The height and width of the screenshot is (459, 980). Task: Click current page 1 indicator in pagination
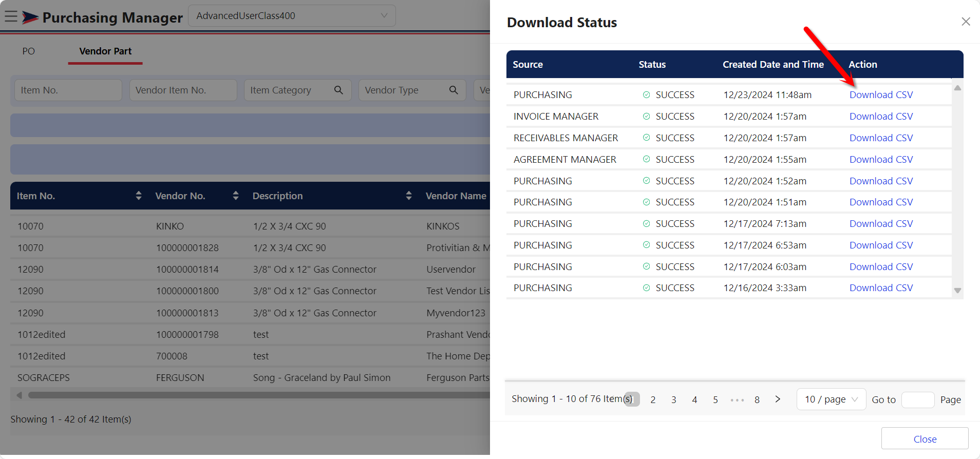(x=632, y=399)
